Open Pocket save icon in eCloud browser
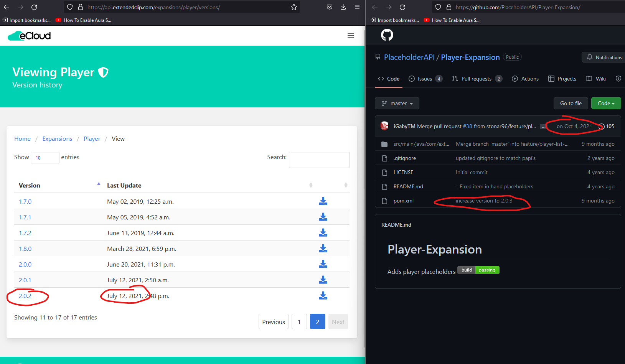Viewport: 625px width, 364px height. click(330, 7)
